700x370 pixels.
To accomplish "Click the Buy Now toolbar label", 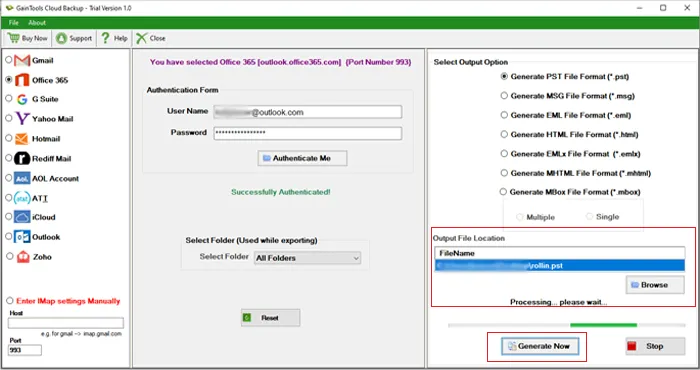I will point(34,38).
